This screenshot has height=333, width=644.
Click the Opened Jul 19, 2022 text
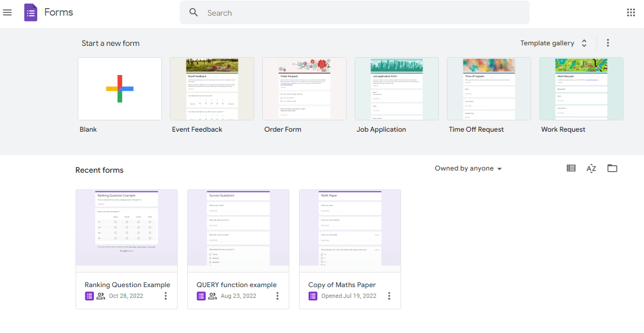[x=349, y=296]
